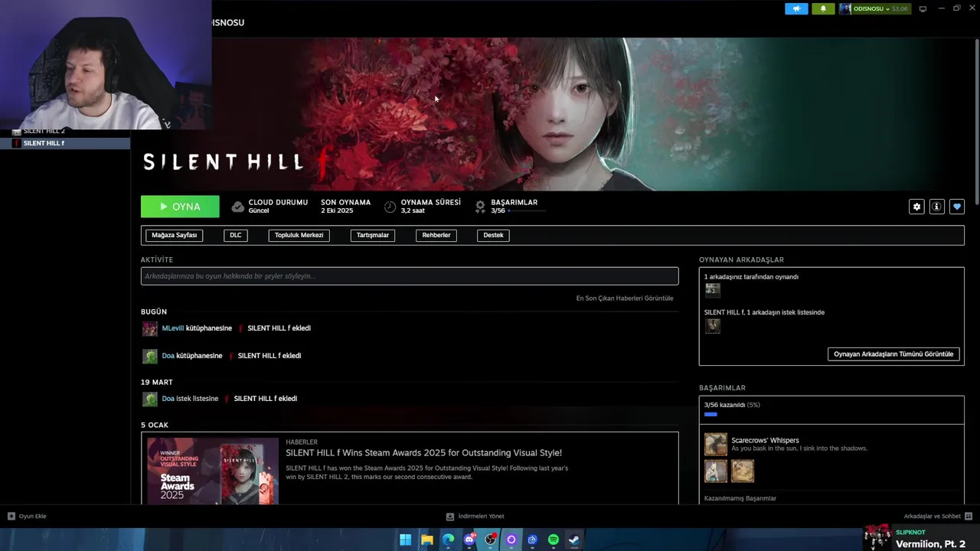Click Oyun Ekle add game button
Viewport: 980px width, 551px height.
(27, 517)
